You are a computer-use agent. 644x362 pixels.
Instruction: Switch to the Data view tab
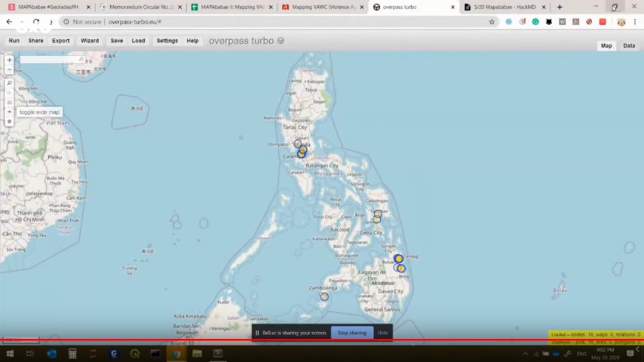pyautogui.click(x=629, y=46)
